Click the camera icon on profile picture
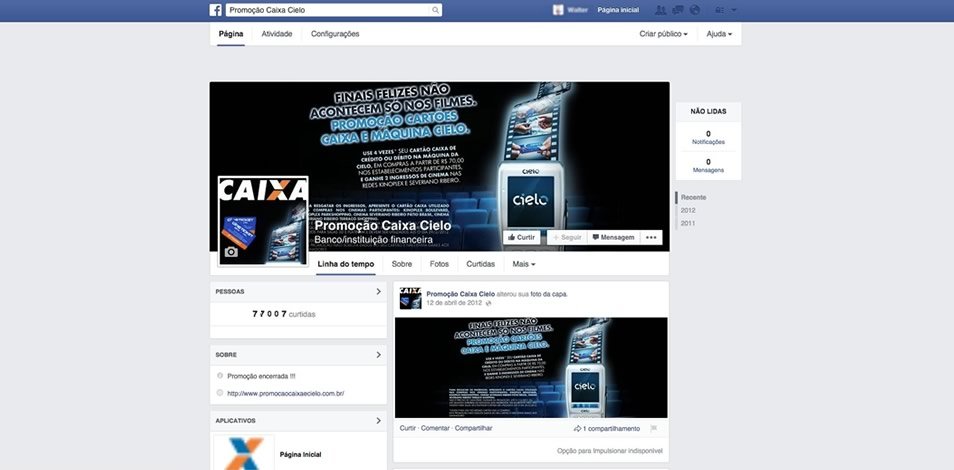954x470 pixels. coord(231,252)
